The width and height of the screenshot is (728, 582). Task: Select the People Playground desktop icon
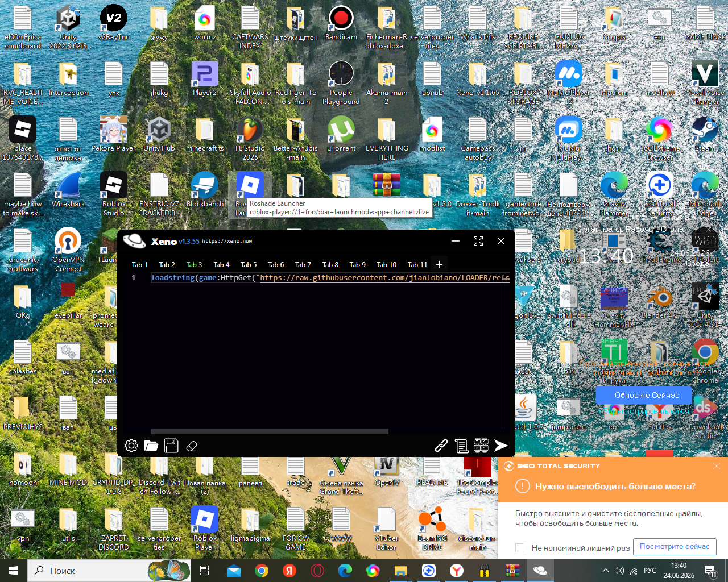click(x=341, y=84)
